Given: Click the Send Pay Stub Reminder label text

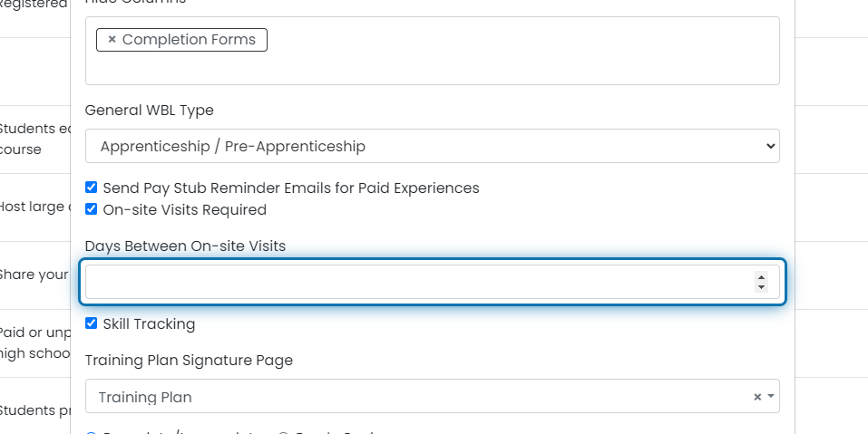Looking at the screenshot, I should pos(291,188).
